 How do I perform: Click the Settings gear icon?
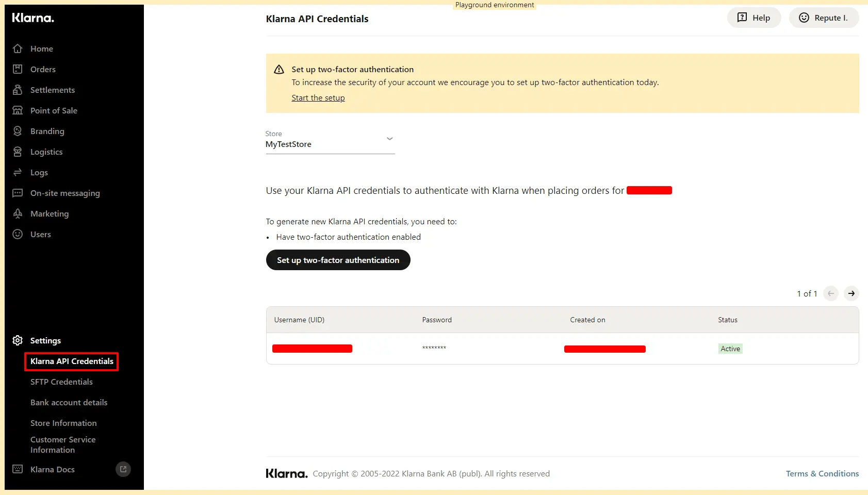point(18,340)
